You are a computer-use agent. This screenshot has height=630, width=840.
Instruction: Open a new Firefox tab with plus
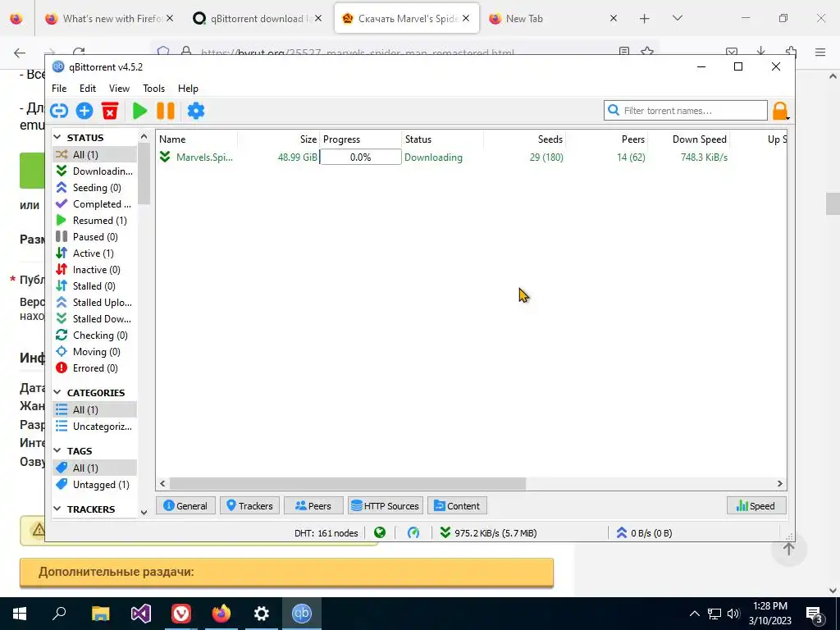click(644, 18)
